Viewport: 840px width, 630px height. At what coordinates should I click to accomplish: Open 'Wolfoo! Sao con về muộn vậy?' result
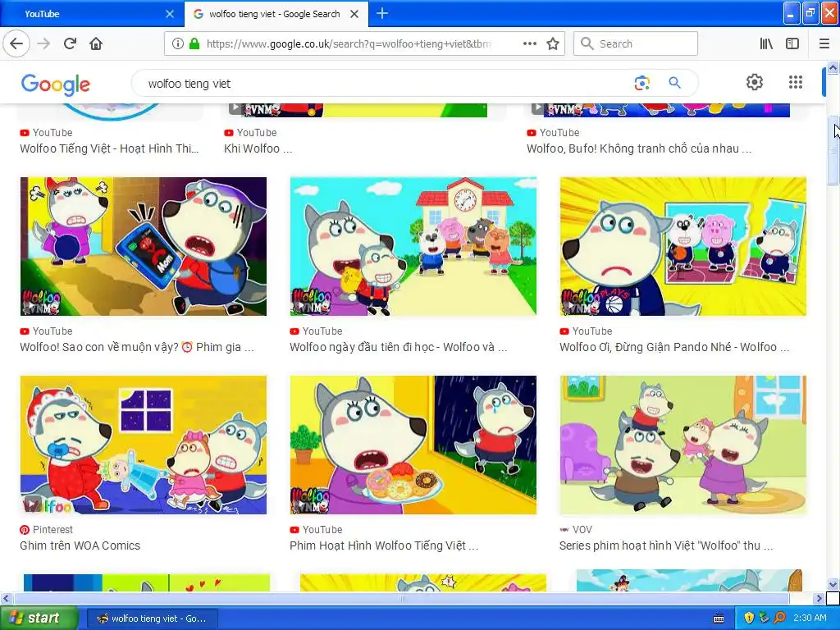137,347
